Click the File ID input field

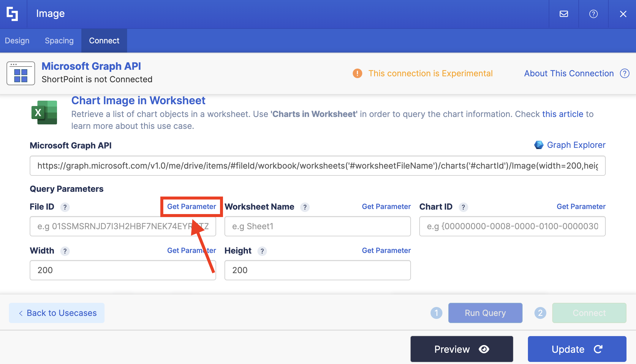pyautogui.click(x=123, y=226)
